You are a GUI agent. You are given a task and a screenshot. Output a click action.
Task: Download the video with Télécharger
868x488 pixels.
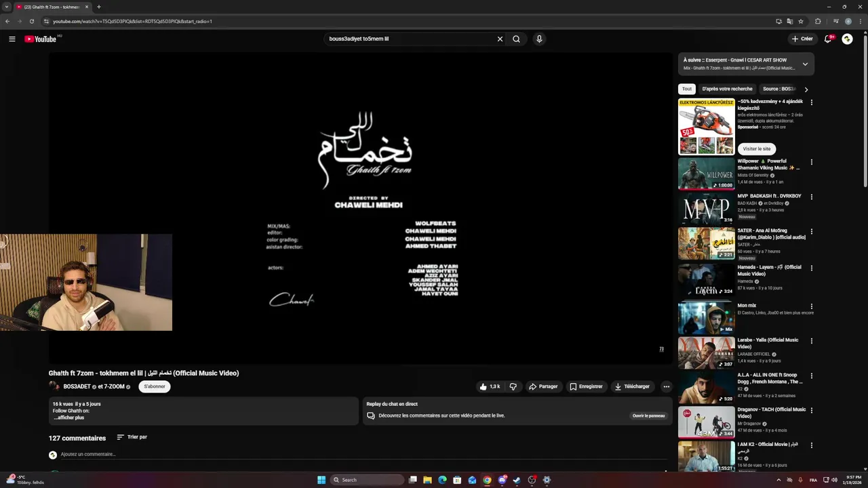[632, 386]
